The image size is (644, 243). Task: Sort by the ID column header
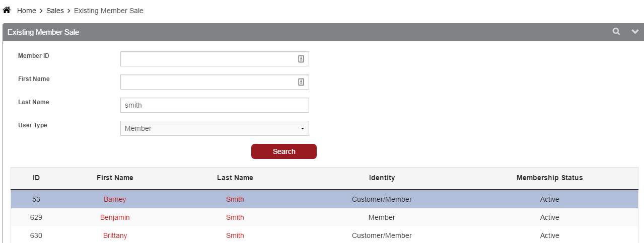pyautogui.click(x=36, y=178)
